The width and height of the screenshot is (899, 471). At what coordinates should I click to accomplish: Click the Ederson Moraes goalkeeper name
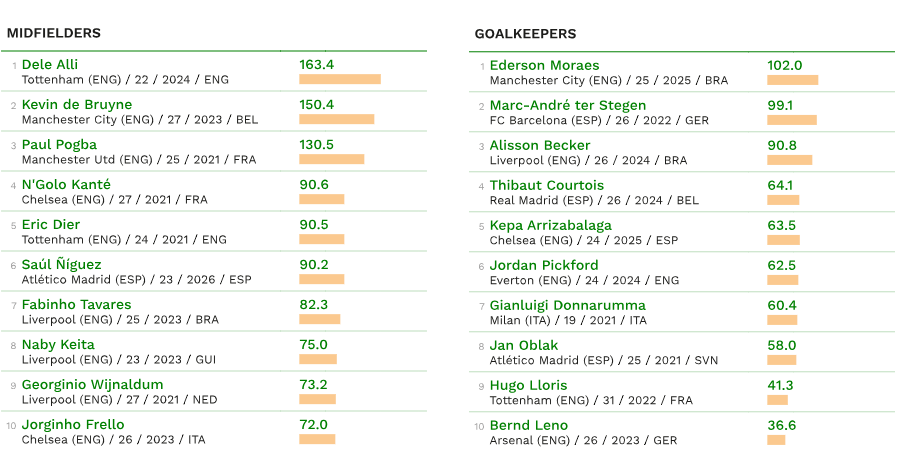544,65
